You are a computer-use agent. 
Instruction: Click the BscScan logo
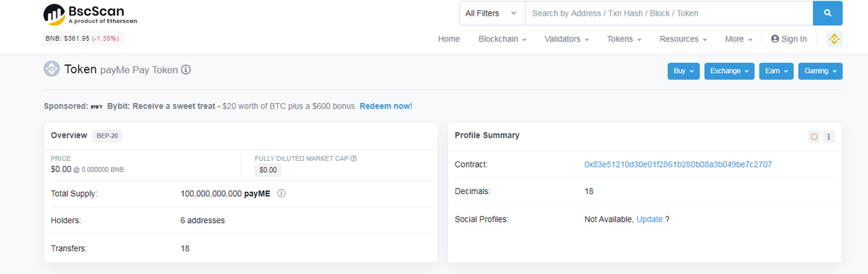[x=90, y=14]
